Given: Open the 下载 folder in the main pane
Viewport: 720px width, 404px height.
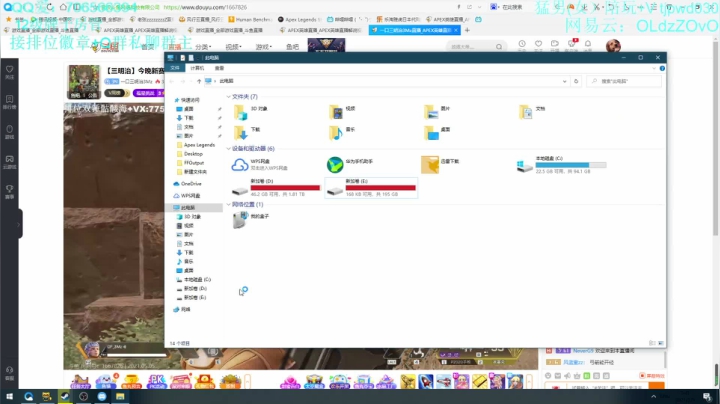Looking at the screenshot, I should coord(247,132).
